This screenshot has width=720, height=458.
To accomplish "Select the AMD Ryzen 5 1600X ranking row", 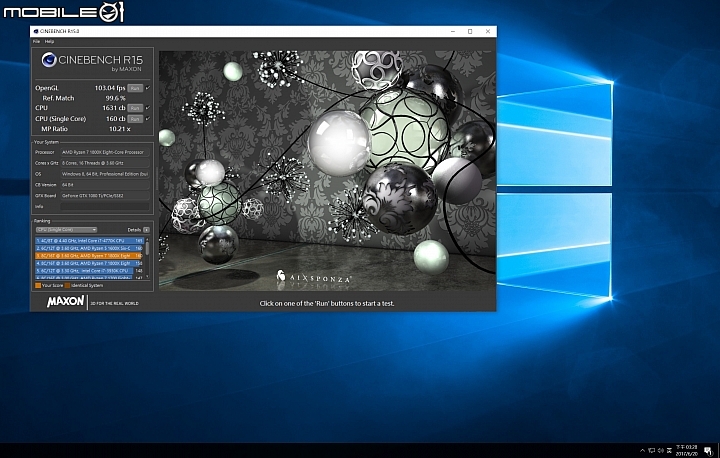I will (x=90, y=248).
